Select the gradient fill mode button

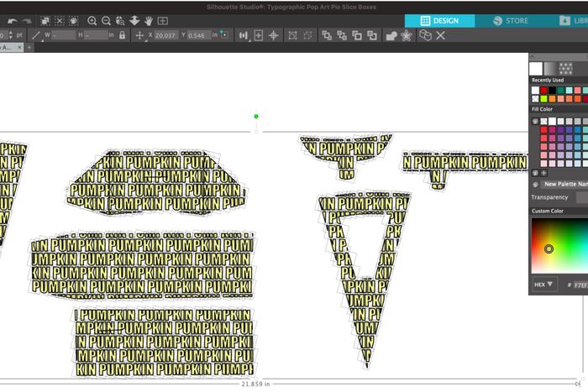pyautogui.click(x=550, y=68)
